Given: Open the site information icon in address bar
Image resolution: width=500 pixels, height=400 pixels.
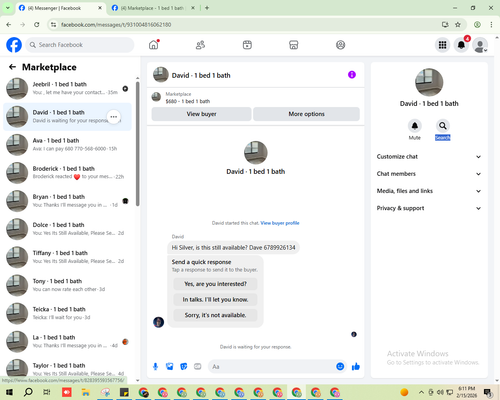Looking at the screenshot, I should [x=53, y=25].
